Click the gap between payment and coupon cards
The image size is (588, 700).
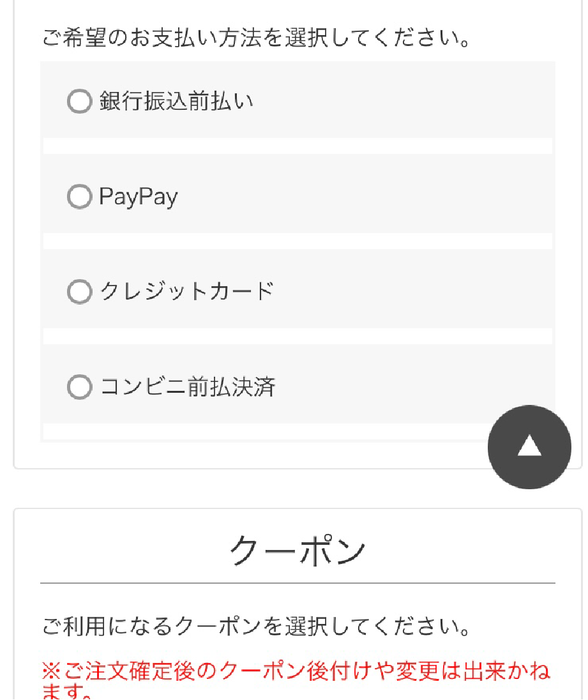255,489
